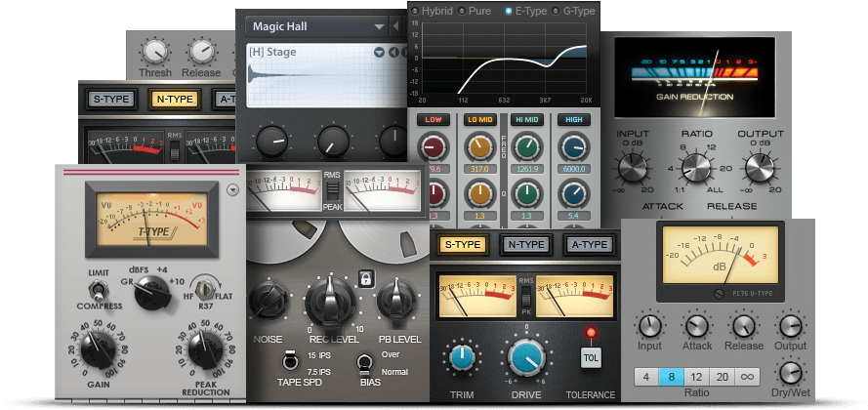Click the dBFS GR selector knob
868x410 pixels.
tap(151, 290)
